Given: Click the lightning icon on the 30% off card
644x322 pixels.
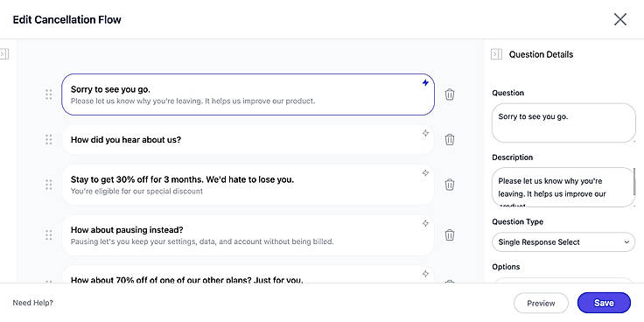Looking at the screenshot, I should coord(425,173).
